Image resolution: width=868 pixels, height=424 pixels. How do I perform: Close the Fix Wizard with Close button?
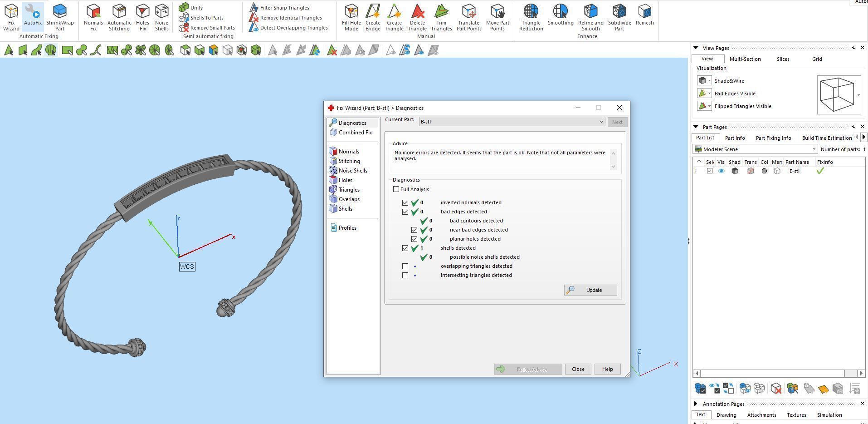[x=578, y=369]
